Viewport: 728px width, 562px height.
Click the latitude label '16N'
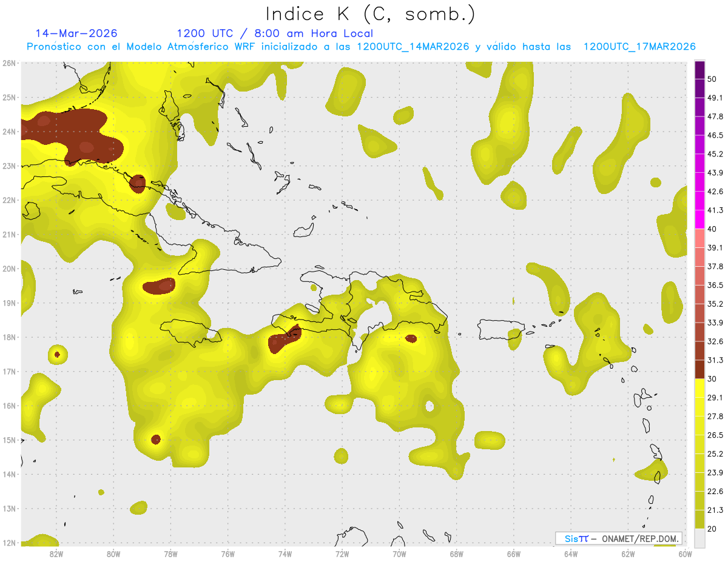pos(9,406)
